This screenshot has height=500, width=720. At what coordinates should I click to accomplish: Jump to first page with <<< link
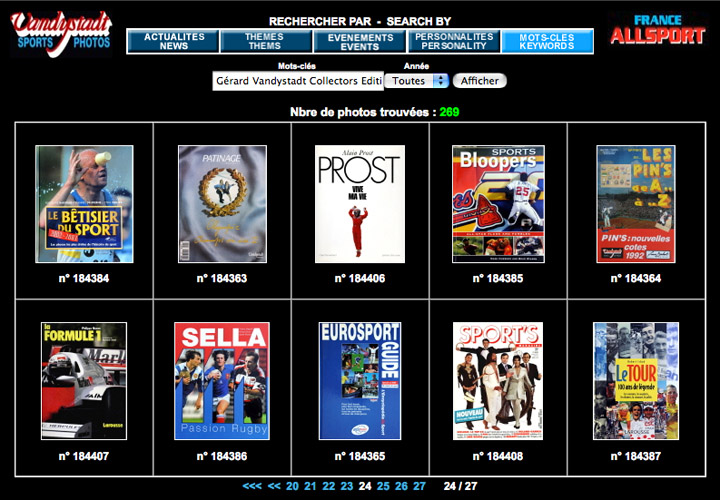tap(252, 486)
